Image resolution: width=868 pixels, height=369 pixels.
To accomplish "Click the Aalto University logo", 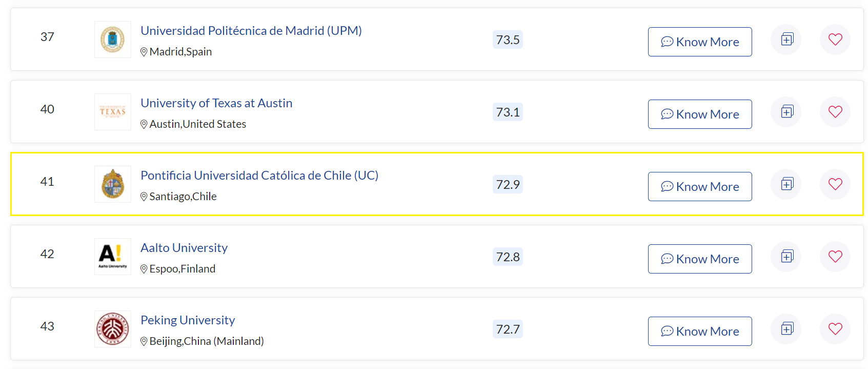I will point(112,256).
